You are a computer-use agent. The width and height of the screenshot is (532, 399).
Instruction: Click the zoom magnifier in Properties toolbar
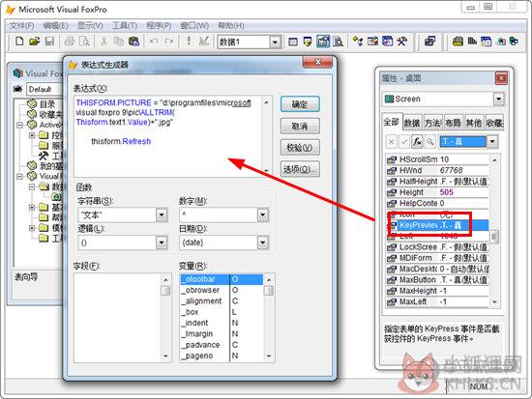click(x=429, y=142)
